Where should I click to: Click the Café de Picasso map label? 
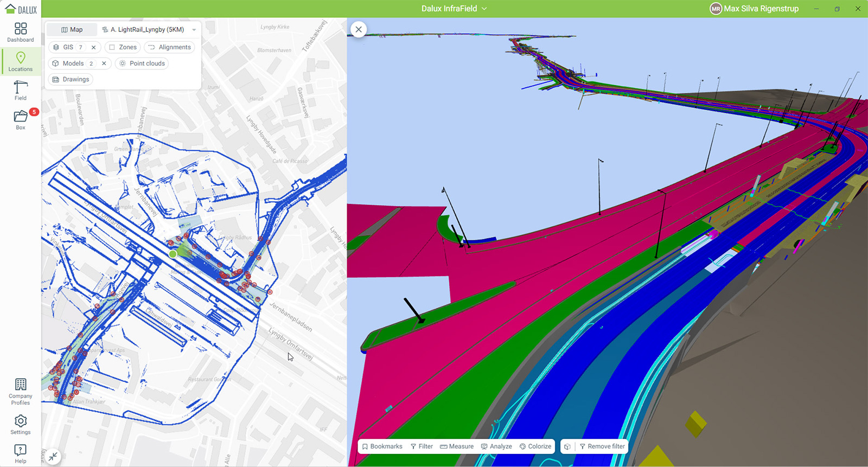(290, 161)
